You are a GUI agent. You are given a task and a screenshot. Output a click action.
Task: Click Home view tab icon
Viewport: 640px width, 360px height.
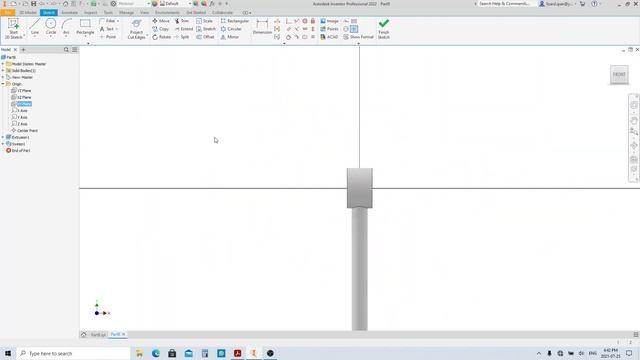84,334
